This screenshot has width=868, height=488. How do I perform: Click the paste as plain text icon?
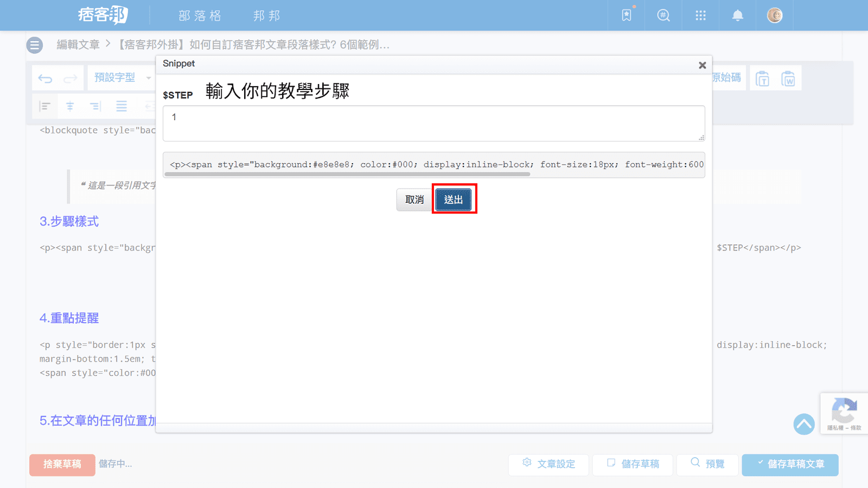[762, 79]
